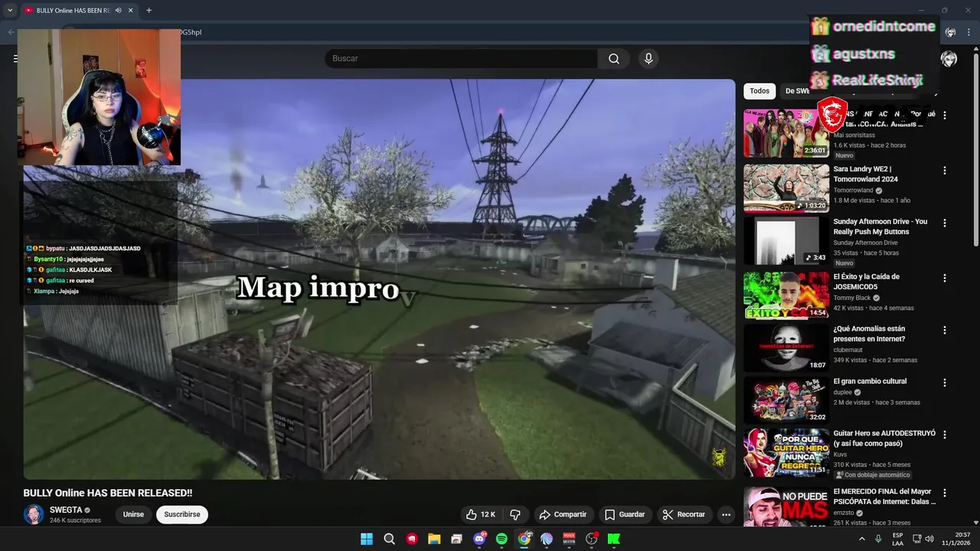This screenshot has width=980, height=551.
Task: Open ¿Qué Anomalías están presentes en Internet? title
Action: coord(870,334)
